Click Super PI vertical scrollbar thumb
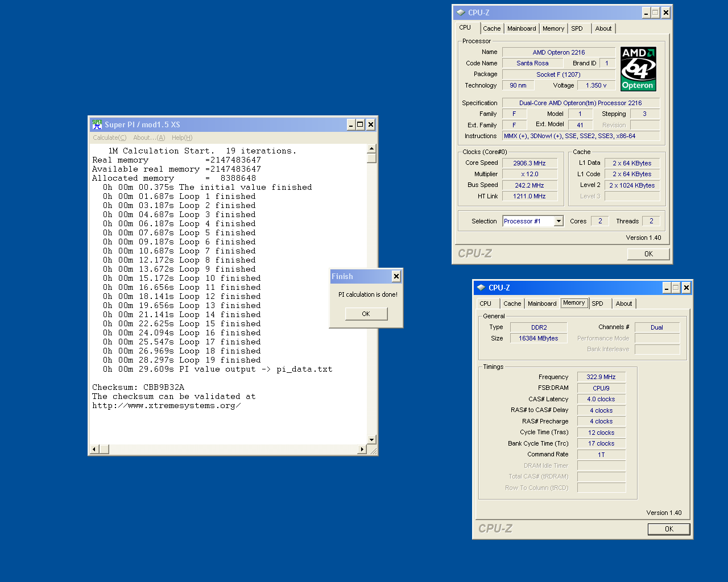728x582 pixels. point(371,158)
